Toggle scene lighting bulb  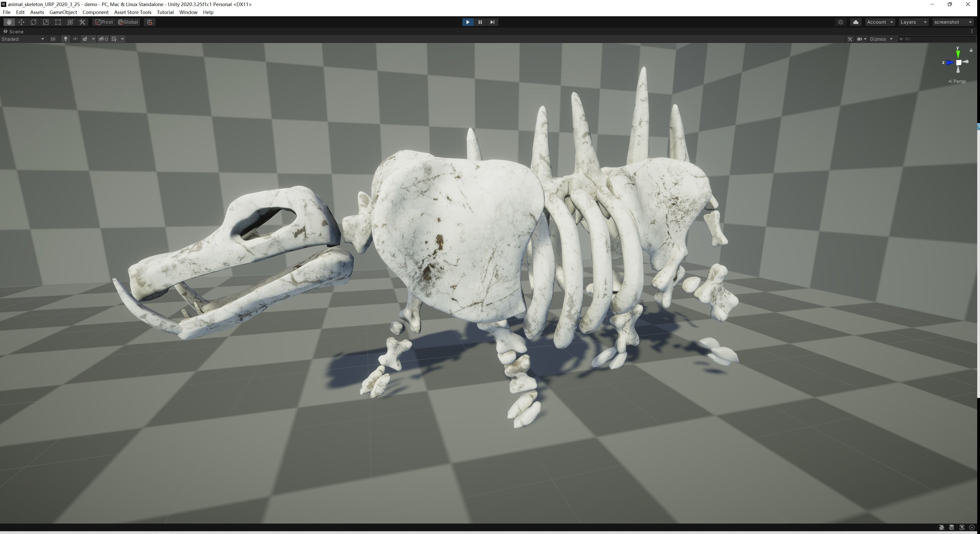65,39
